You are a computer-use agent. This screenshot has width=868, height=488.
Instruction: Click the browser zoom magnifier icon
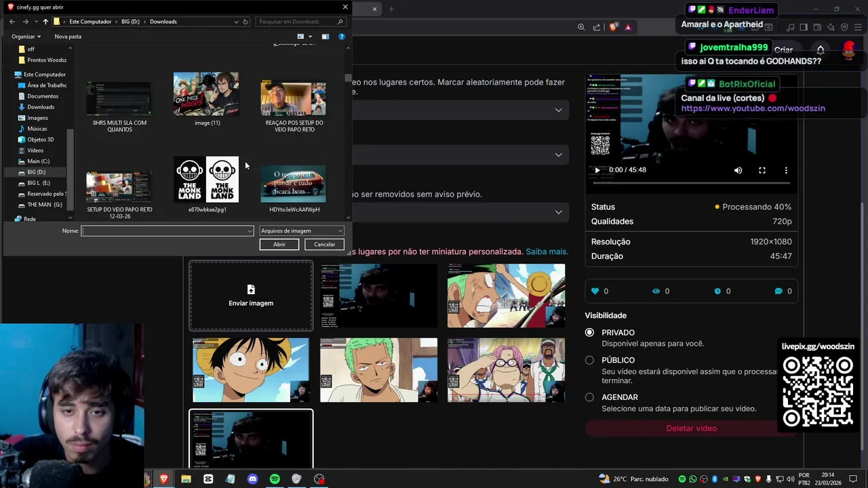click(x=581, y=27)
